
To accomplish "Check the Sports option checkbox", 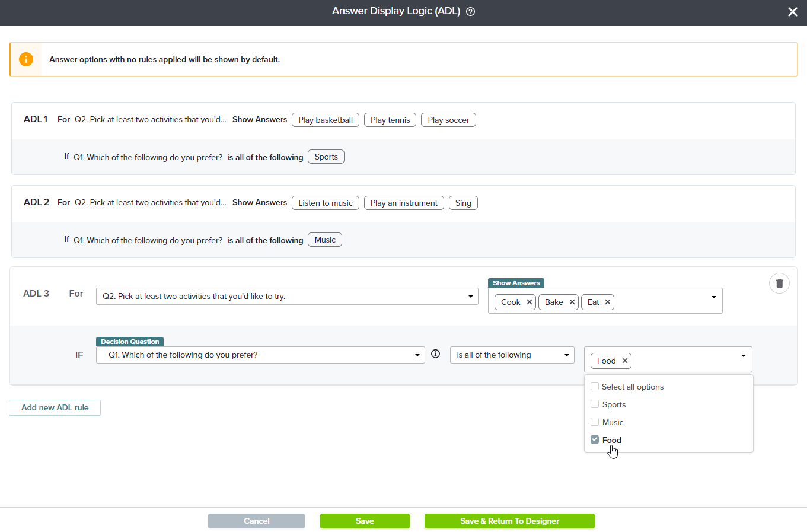I will pos(595,404).
